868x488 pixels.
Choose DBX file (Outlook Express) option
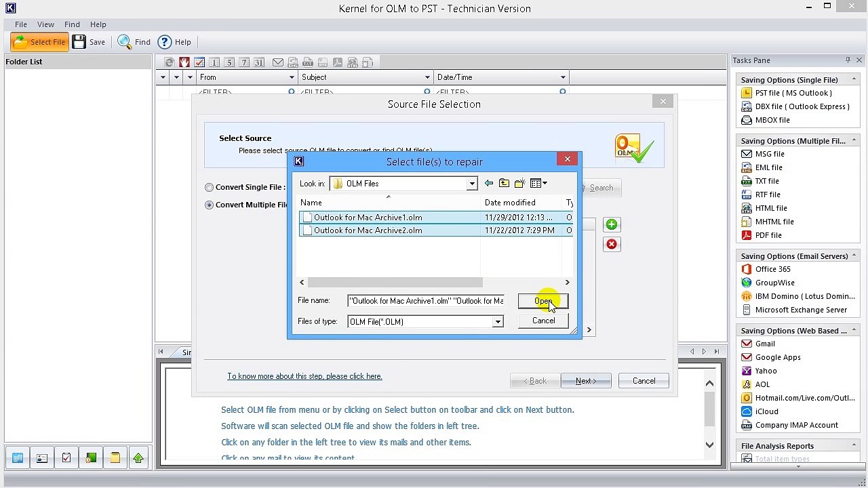[795, 106]
